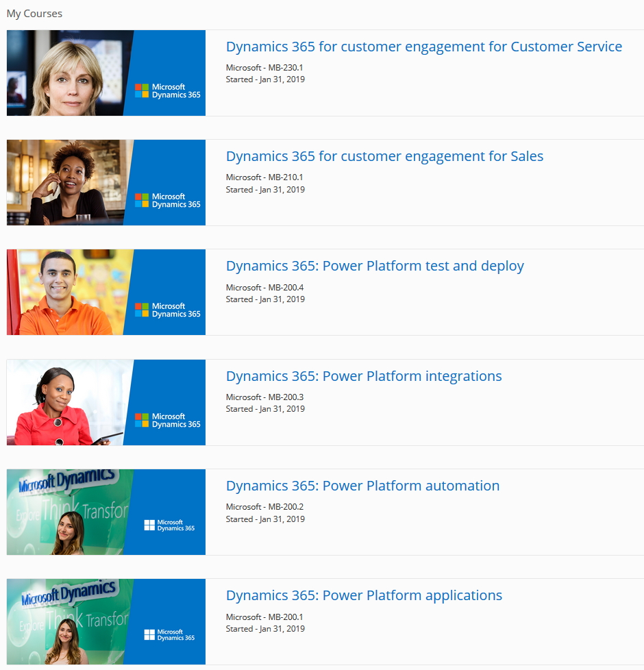Click the start date under MB-230.1
Image resolution: width=644 pixels, height=670 pixels.
click(265, 79)
